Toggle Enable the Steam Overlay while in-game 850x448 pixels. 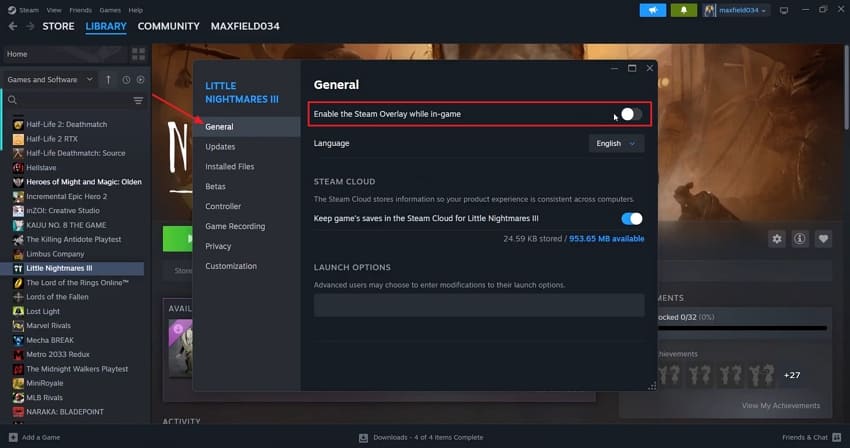[x=631, y=114]
